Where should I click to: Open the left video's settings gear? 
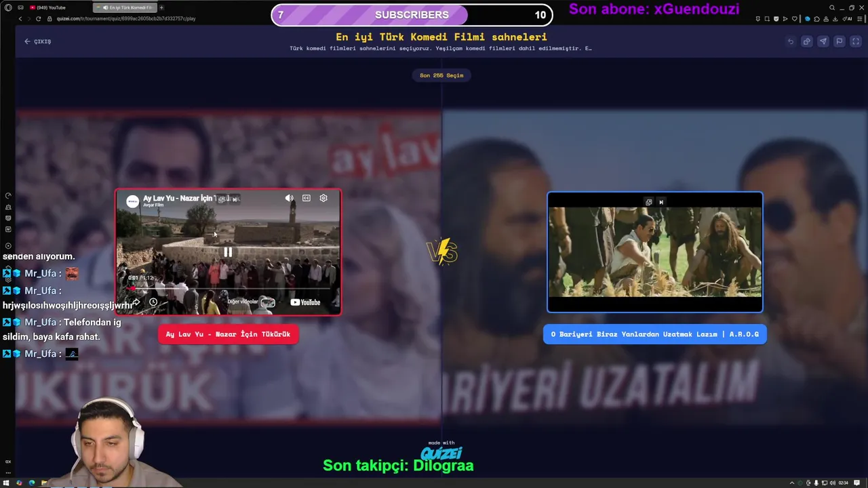(x=323, y=198)
